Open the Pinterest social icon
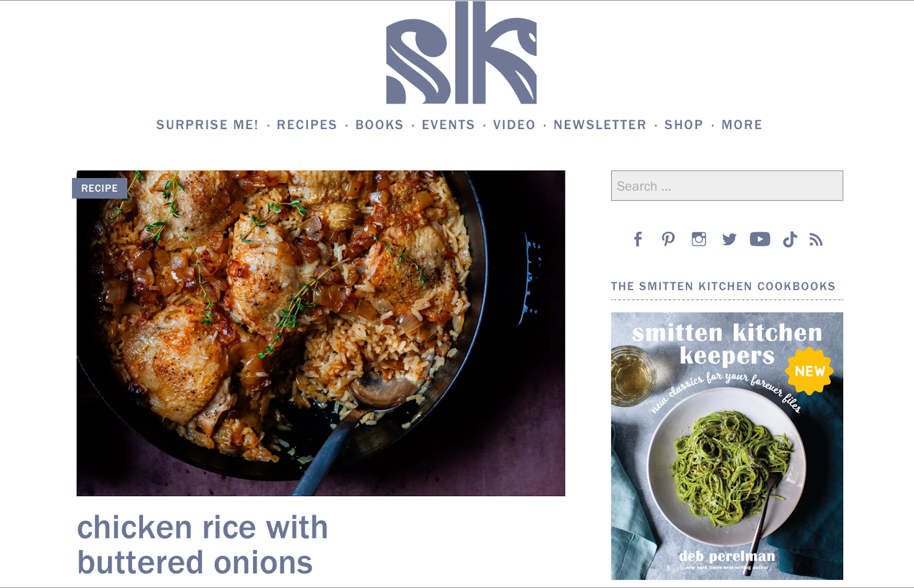The image size is (914, 588). 668,239
